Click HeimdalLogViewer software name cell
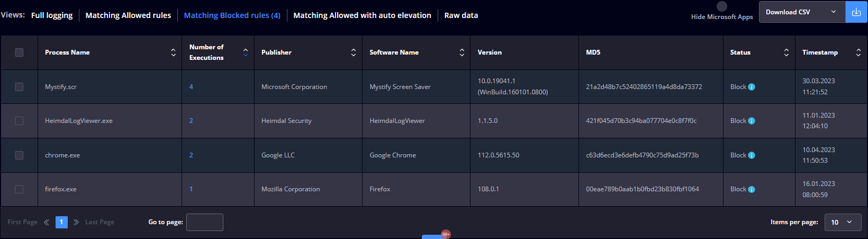This screenshot has width=868, height=239. (x=397, y=121)
